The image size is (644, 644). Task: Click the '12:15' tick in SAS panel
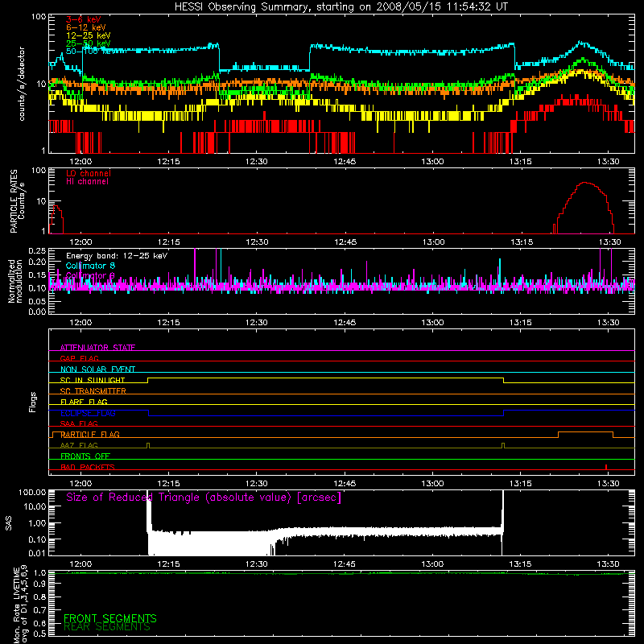[x=168, y=564]
